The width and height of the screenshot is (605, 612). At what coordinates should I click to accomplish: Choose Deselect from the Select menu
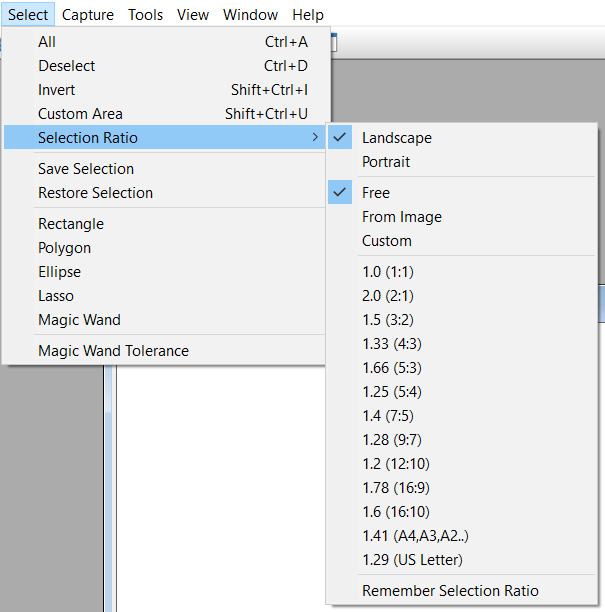67,66
